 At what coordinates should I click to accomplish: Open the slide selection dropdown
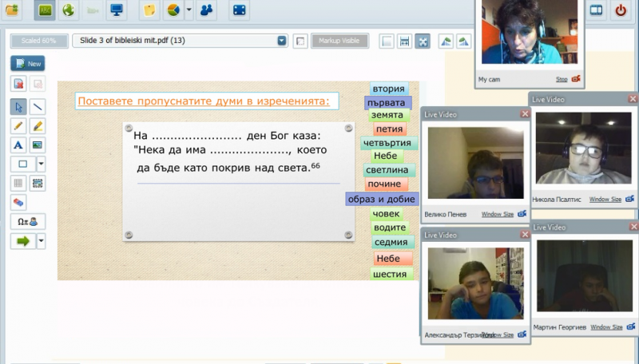282,41
